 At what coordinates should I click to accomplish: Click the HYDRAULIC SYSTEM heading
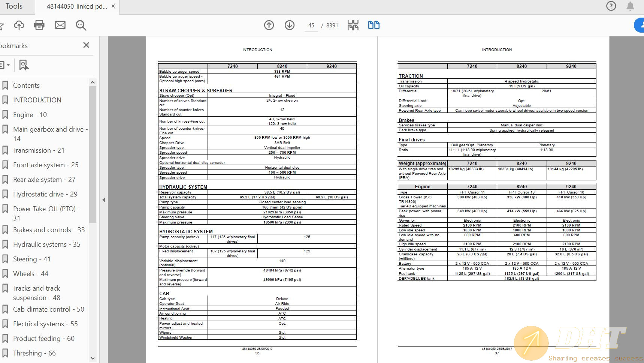coord(183,187)
